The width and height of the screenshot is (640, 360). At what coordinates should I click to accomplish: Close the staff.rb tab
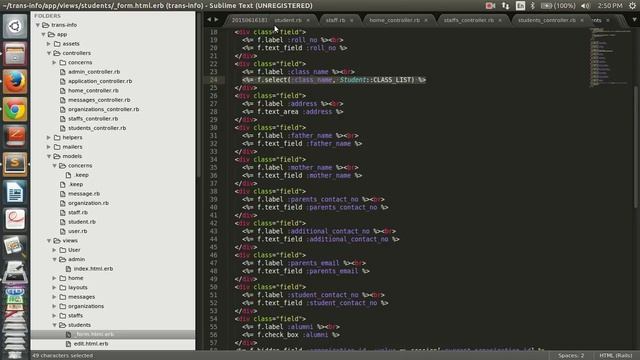351,20
